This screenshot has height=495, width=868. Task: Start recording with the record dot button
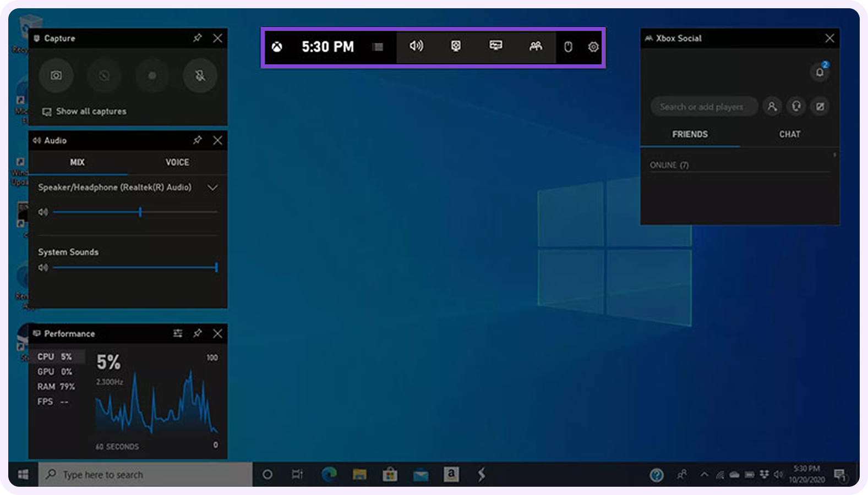coord(152,75)
